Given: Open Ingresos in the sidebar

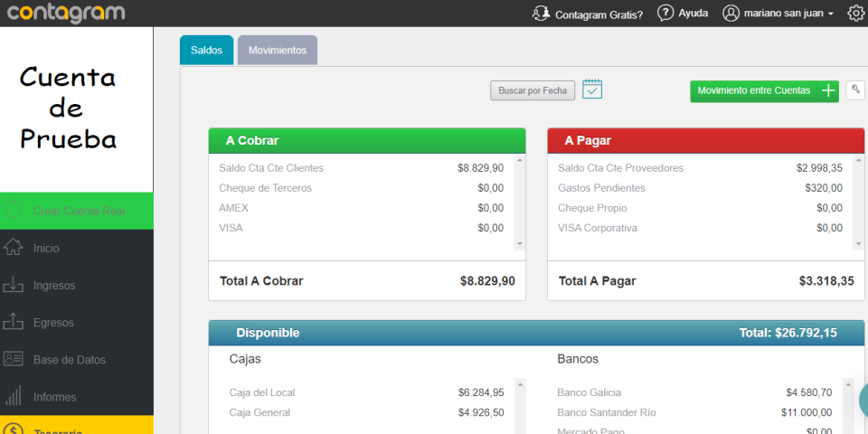Looking at the screenshot, I should 77,285.
